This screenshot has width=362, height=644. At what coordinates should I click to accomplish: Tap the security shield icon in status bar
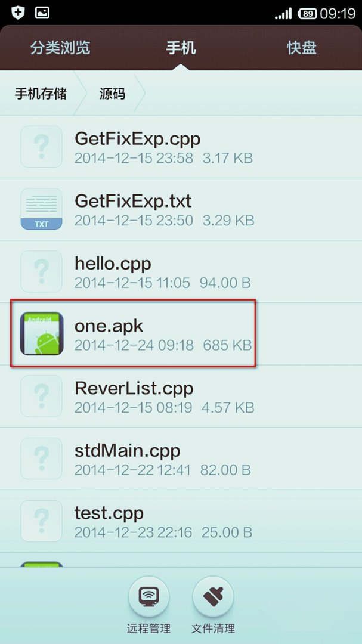(18, 13)
